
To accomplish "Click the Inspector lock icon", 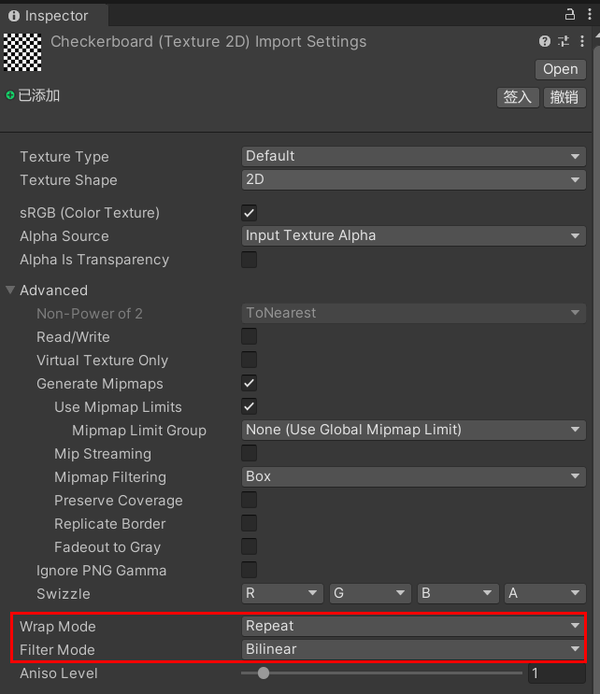I will tap(570, 14).
